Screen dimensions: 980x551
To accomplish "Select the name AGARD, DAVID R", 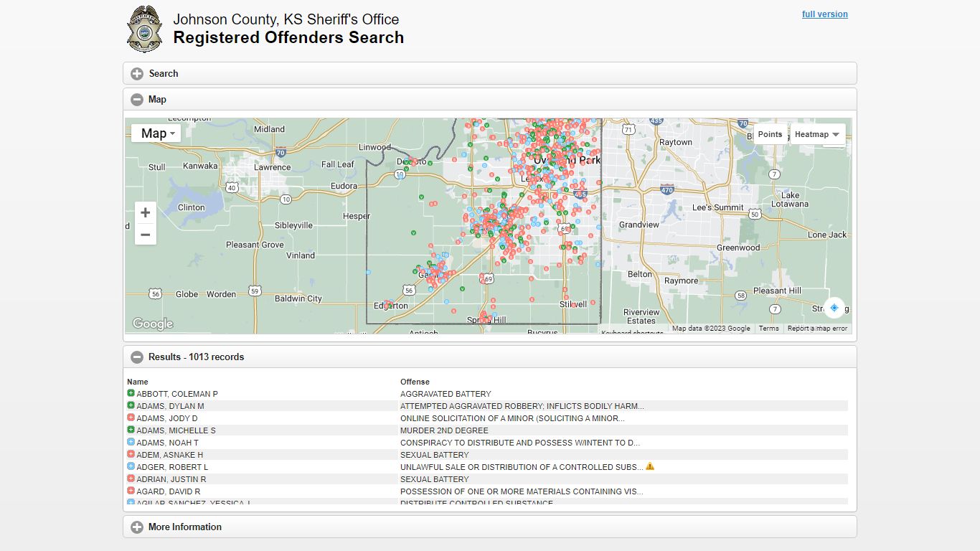I will (x=169, y=491).
